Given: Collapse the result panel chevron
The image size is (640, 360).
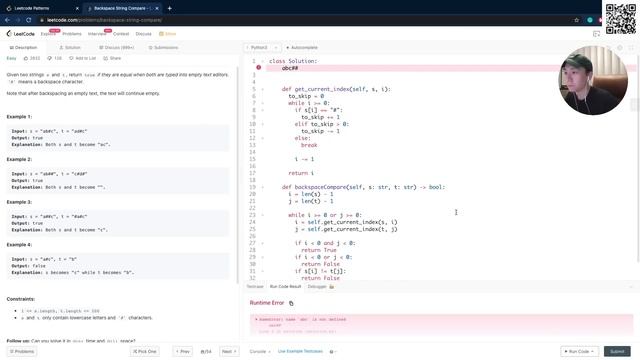Looking at the screenshot, I should [x=631, y=287].
